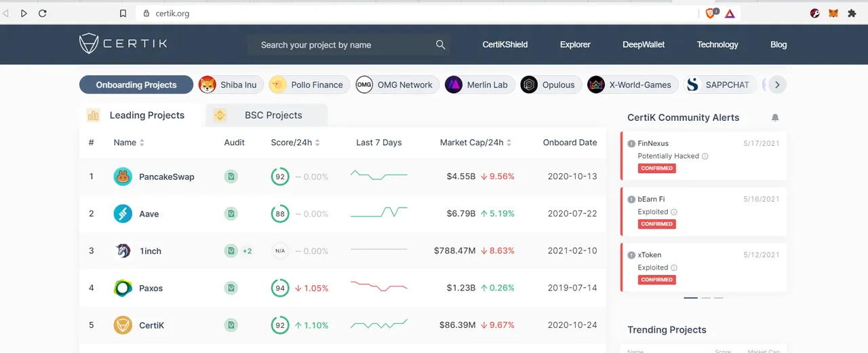Open the xToken alert card
This screenshot has height=353, width=868.
(x=704, y=267)
